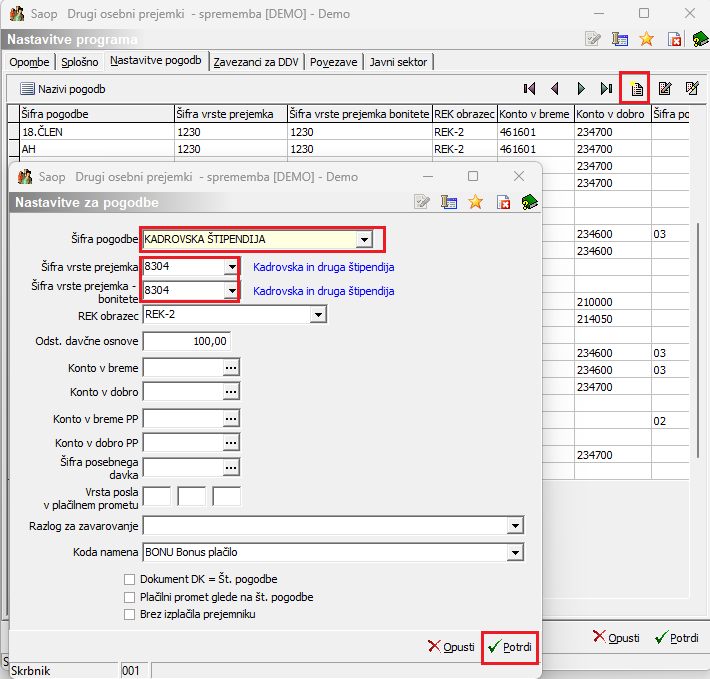Open the Povezave tab

tap(334, 62)
